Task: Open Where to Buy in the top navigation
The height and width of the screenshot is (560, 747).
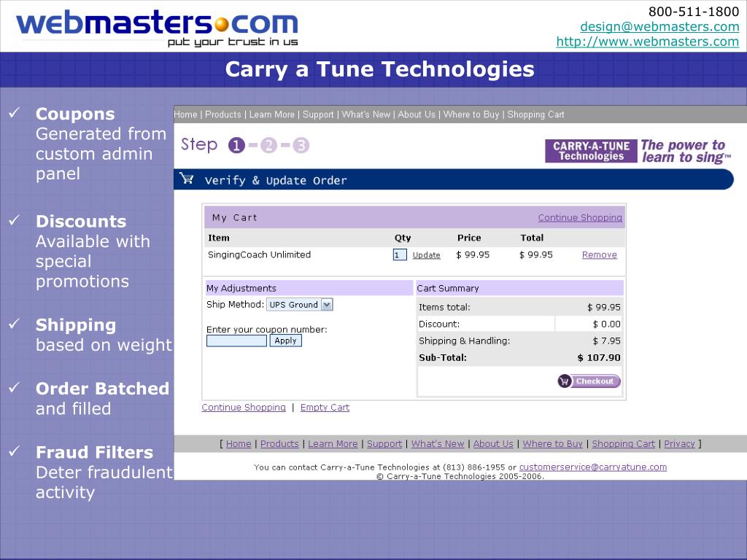Action: coord(471,114)
